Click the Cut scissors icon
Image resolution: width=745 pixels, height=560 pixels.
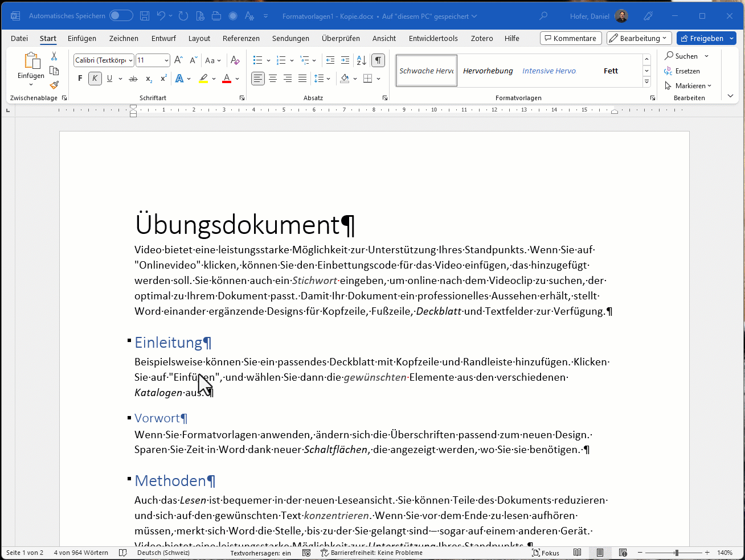[54, 56]
